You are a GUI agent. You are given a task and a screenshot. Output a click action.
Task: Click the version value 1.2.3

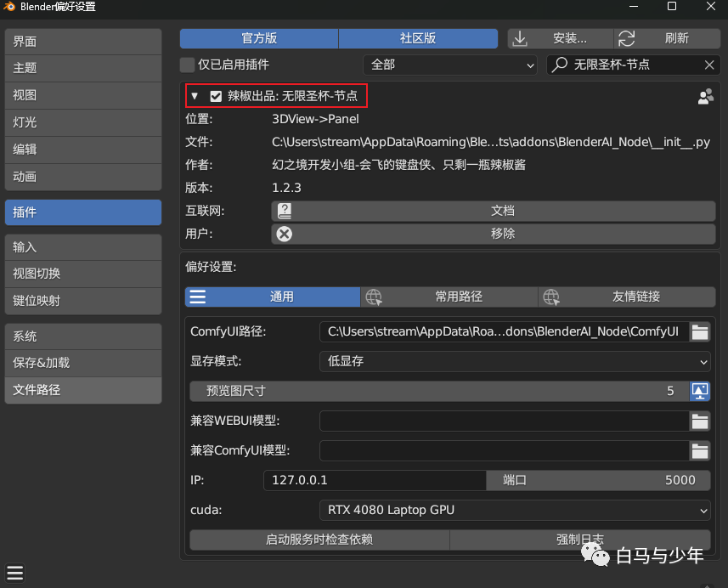click(x=286, y=188)
